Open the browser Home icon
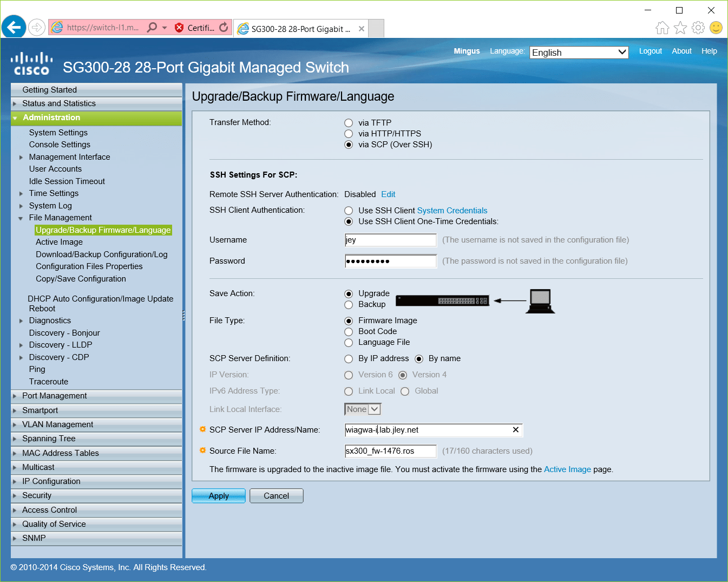Viewport: 728px width, 582px height. coord(662,28)
